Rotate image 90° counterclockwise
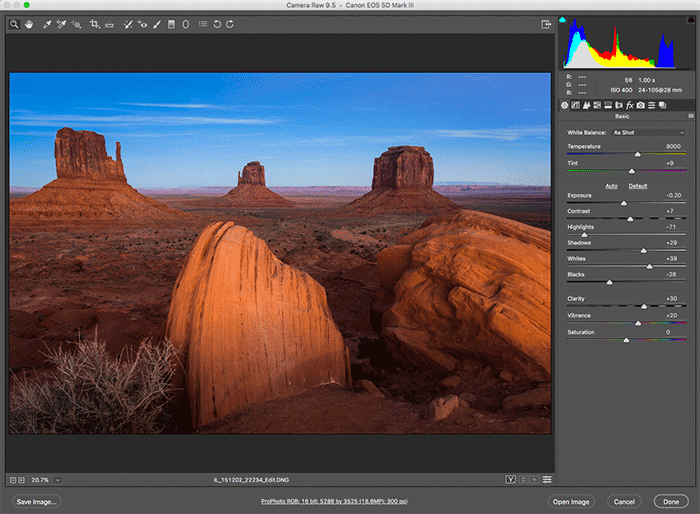700x514 pixels. 217,24
